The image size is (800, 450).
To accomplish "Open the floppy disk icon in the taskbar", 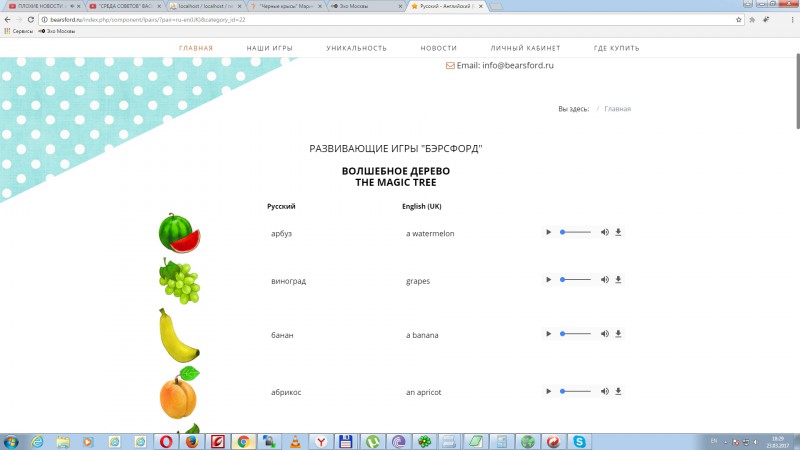I will pos(346,441).
